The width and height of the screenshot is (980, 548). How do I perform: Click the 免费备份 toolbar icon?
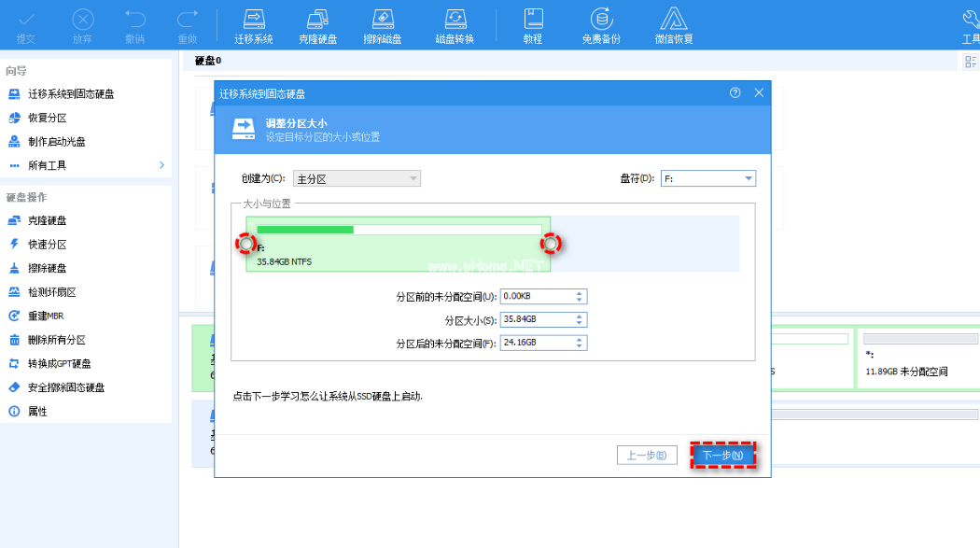(601, 25)
